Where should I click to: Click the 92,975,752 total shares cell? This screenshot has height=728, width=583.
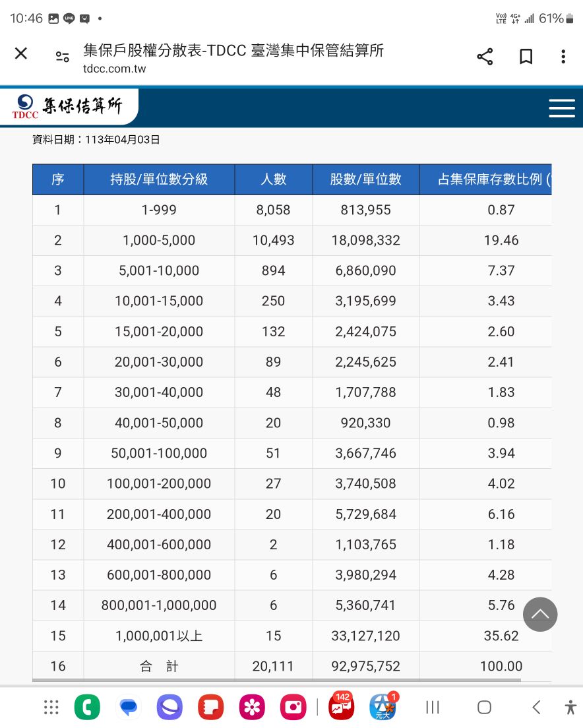click(366, 666)
